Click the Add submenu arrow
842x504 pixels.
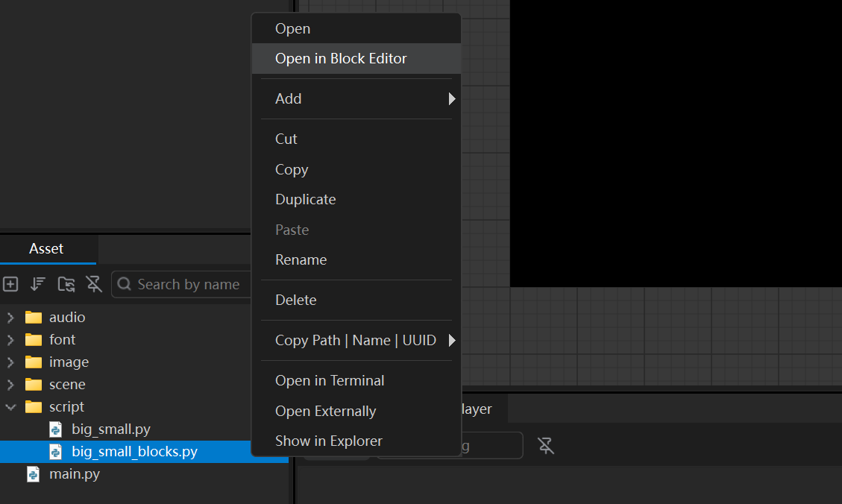(452, 98)
